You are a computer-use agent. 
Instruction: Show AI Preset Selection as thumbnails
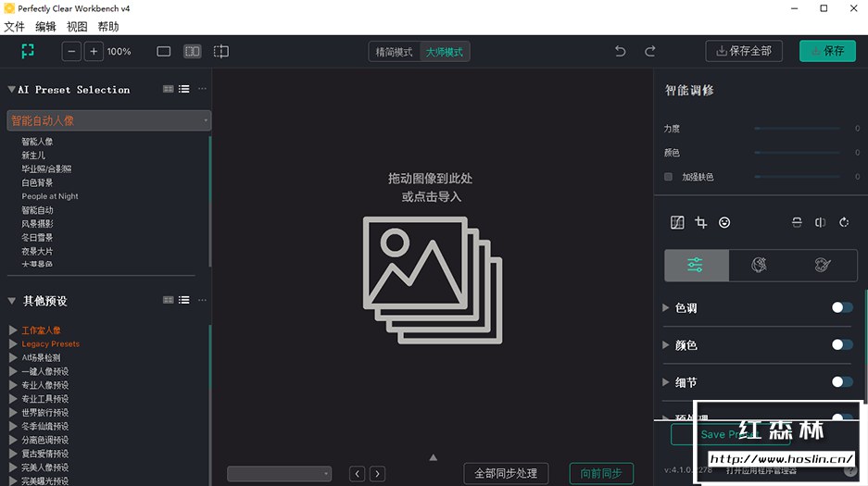tap(169, 89)
